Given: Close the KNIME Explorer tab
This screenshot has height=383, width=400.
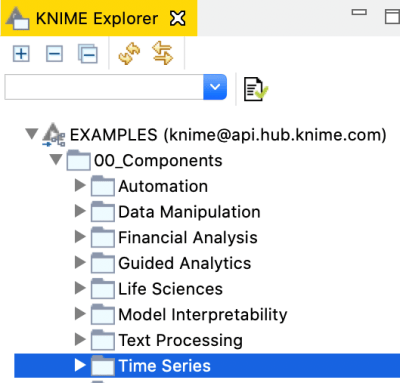Looking at the screenshot, I should 177,18.
